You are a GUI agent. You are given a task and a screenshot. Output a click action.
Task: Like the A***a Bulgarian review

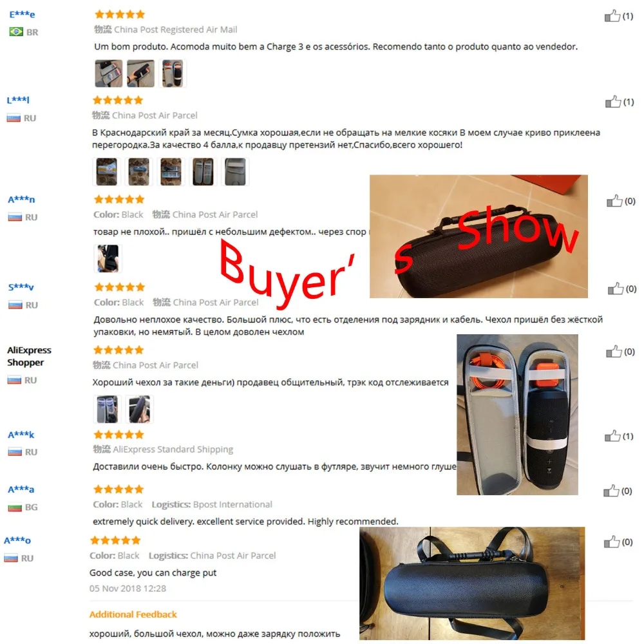click(611, 491)
